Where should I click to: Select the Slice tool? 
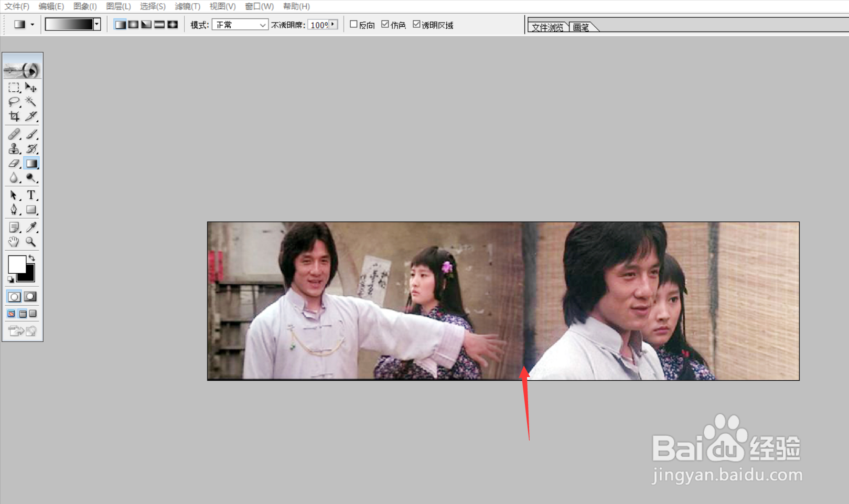31,116
